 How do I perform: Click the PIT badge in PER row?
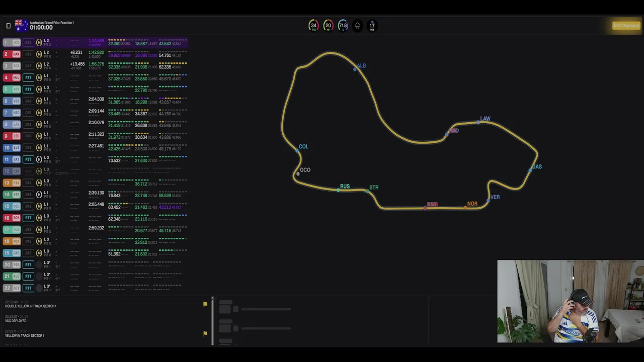(x=28, y=264)
